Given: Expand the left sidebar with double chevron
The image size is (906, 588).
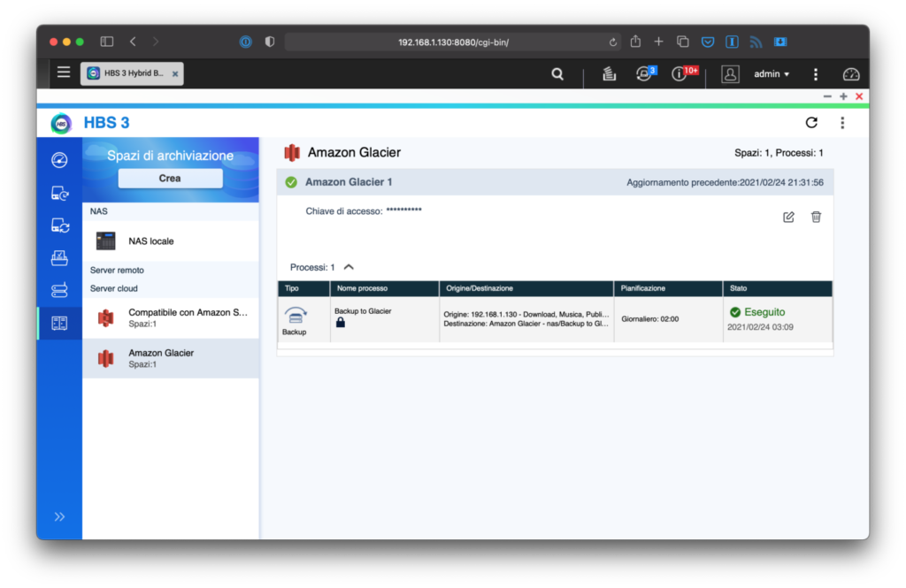Looking at the screenshot, I should click(x=59, y=516).
